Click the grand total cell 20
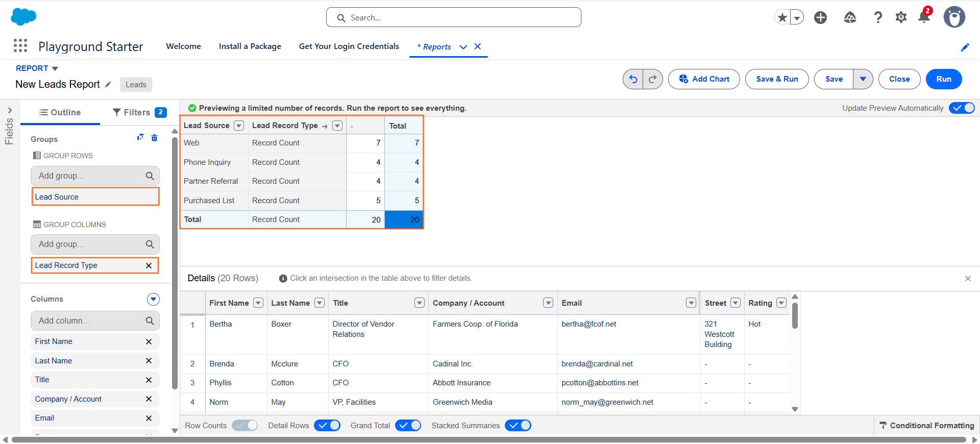Screen dimensions: 980x444 point(404,220)
